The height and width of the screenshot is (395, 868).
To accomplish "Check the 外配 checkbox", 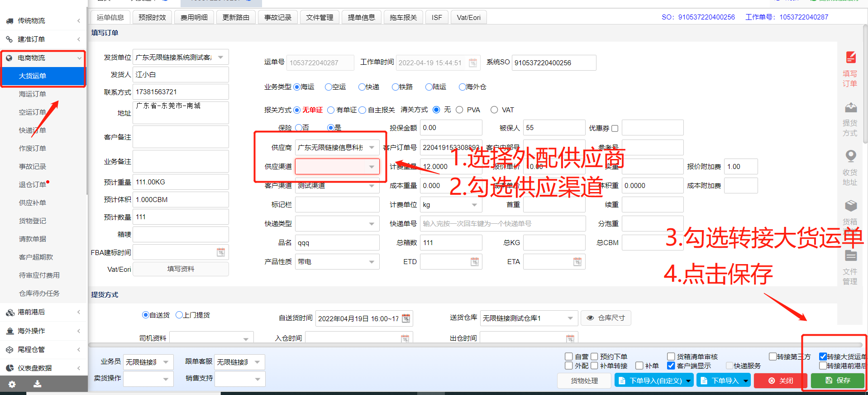I will (569, 366).
